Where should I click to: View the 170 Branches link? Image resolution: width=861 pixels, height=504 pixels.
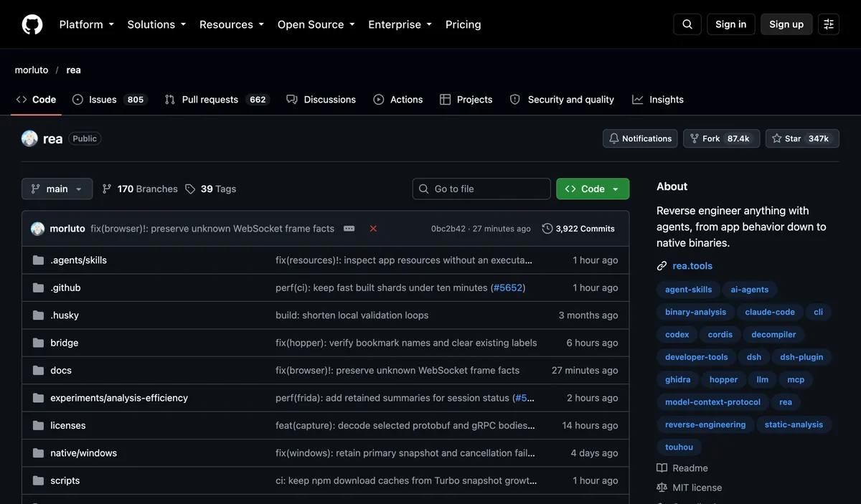tap(140, 189)
